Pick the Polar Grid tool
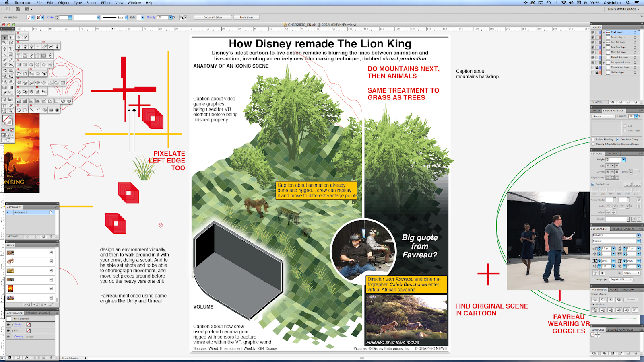This screenshot has height=362, width=644. [57, 110]
